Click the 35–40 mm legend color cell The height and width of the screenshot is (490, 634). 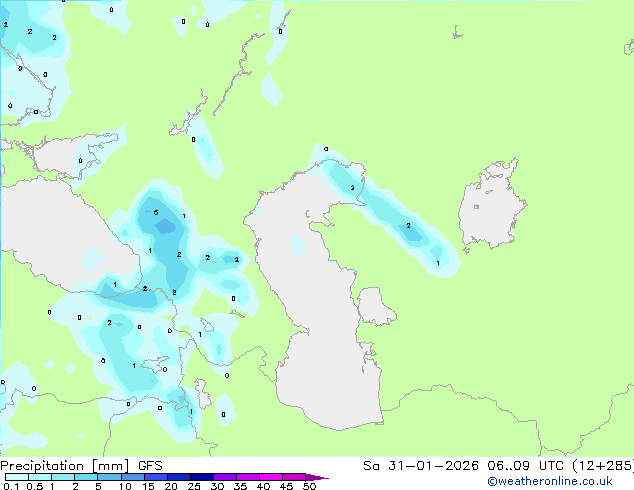[x=248, y=477]
